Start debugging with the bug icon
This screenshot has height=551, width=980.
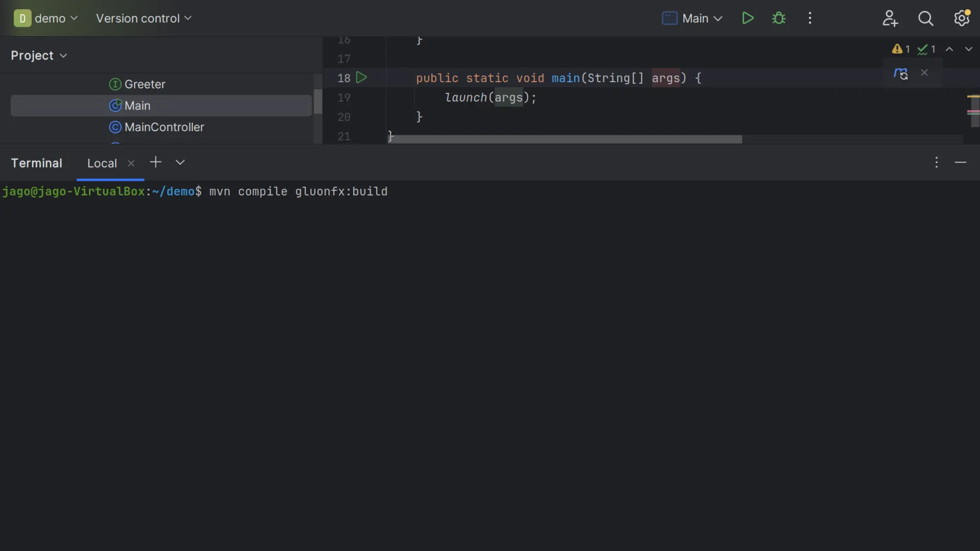[779, 18]
